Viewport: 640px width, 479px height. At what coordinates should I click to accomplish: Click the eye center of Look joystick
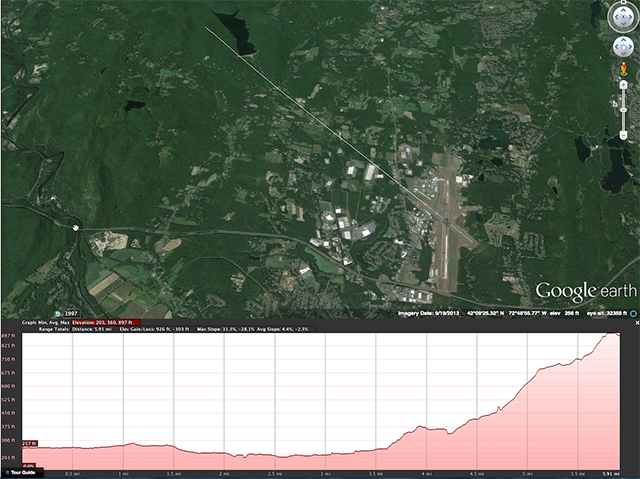(x=623, y=18)
